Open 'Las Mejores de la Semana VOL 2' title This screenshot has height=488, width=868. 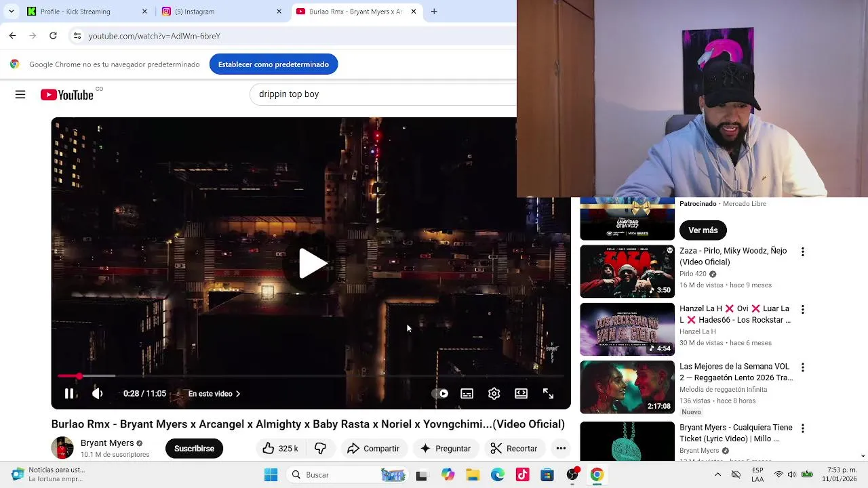click(x=736, y=372)
